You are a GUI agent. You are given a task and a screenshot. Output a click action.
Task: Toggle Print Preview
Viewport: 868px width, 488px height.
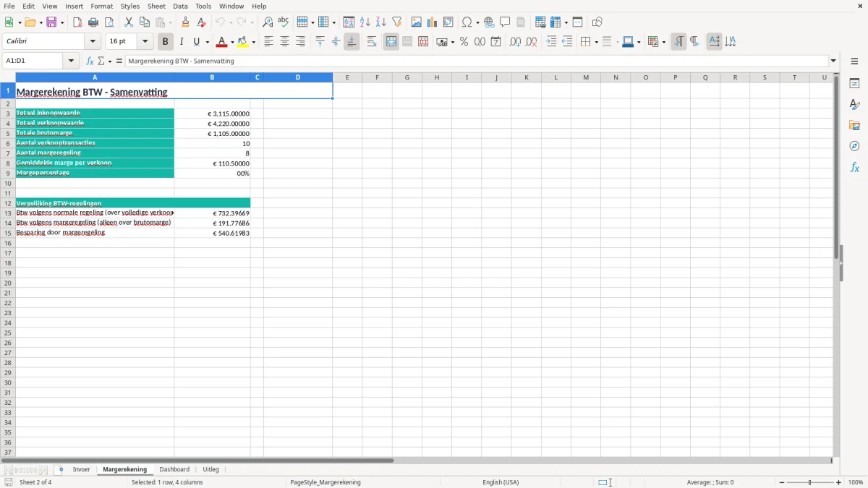point(109,22)
